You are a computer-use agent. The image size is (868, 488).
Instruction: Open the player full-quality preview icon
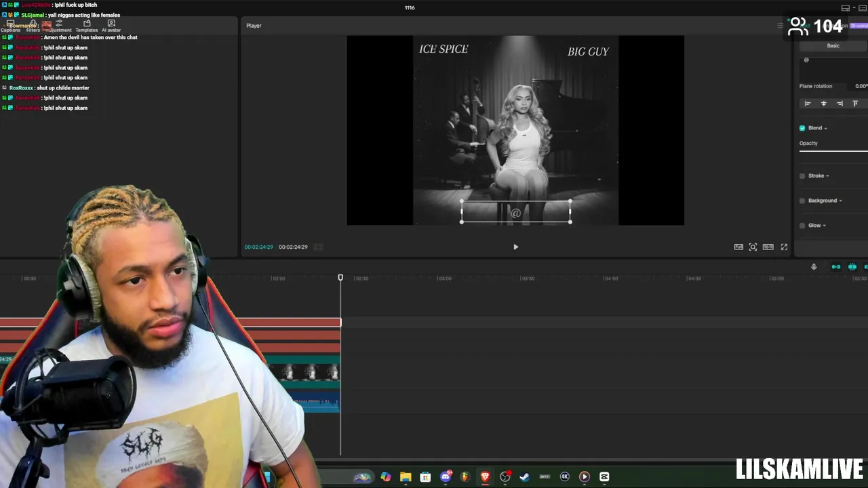click(738, 247)
